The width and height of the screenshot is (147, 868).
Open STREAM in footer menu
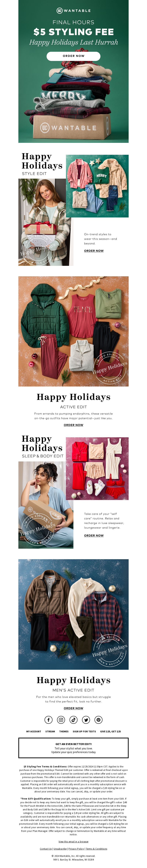50,732
